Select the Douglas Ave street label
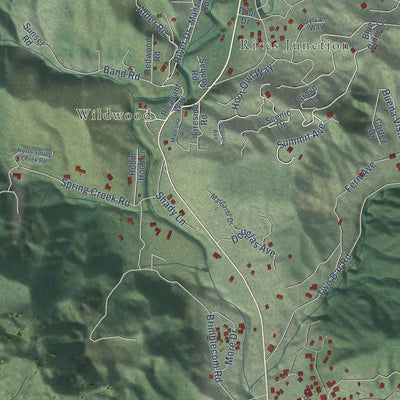Image resolution: width=400 pixels, height=400 pixels. click(x=254, y=244)
